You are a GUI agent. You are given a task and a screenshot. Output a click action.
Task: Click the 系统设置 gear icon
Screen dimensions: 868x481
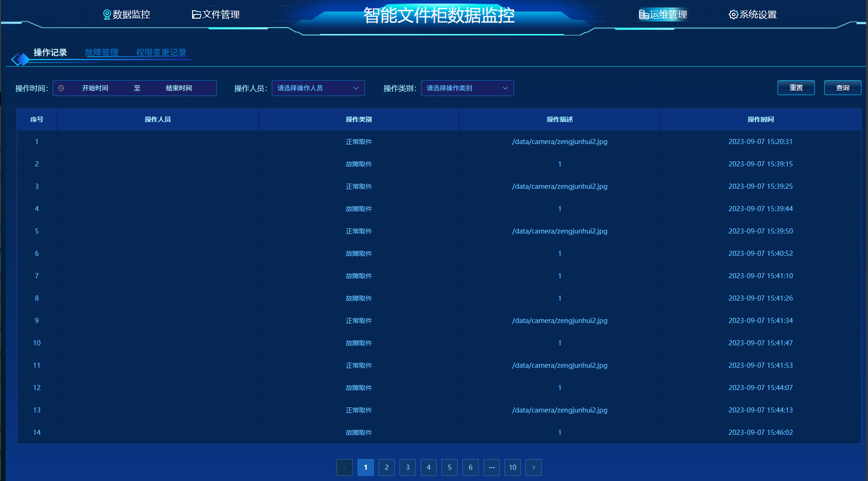733,15
